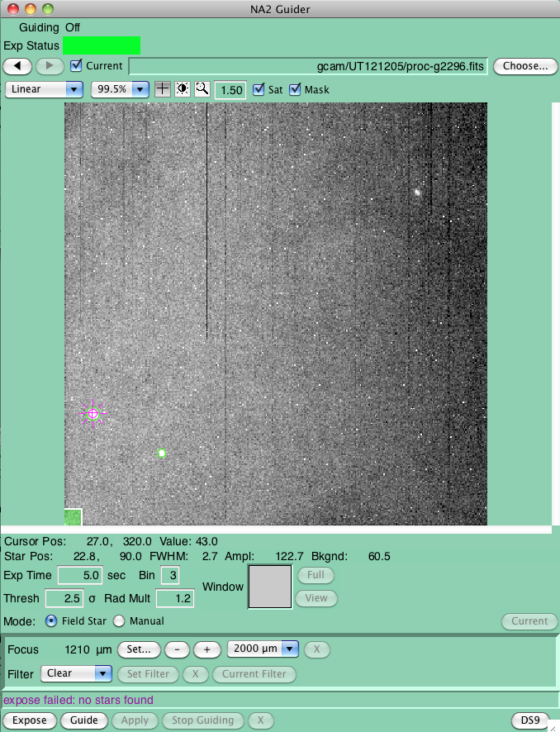Decrease focus with minus button
Viewport: 560px width, 732px height.
point(178,649)
